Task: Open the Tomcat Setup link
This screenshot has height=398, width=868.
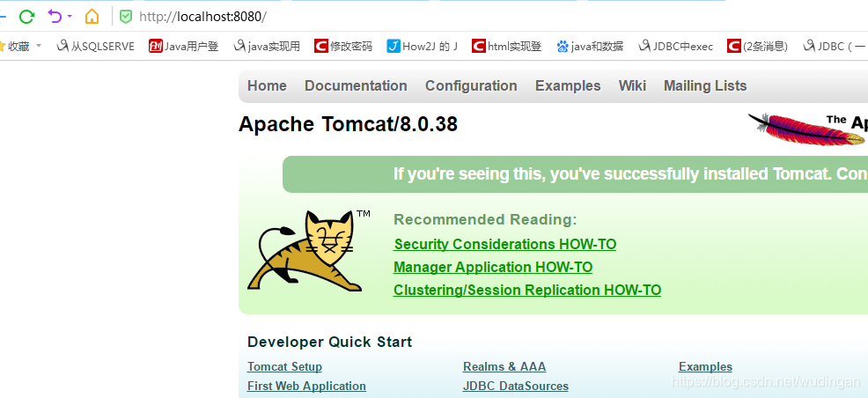Action: (x=284, y=366)
